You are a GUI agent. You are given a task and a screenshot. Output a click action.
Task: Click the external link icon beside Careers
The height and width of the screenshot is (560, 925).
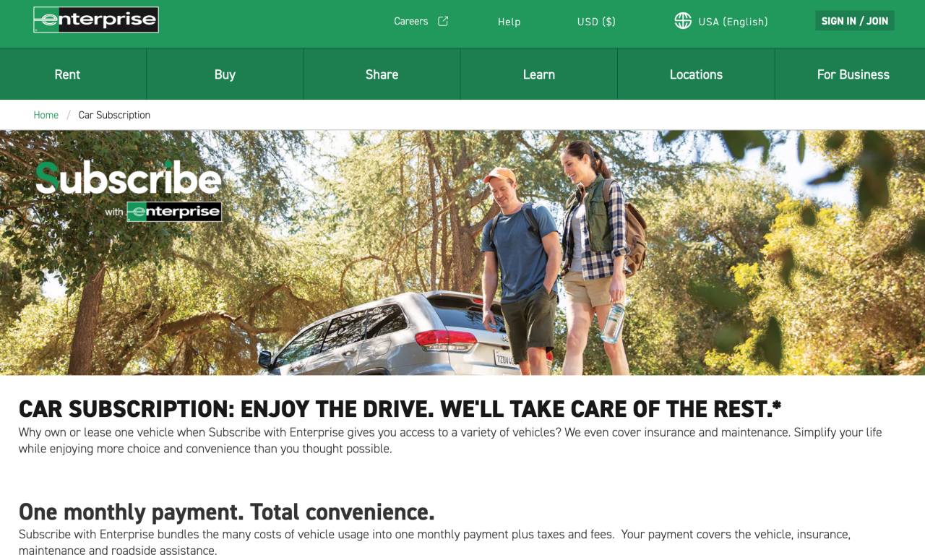pos(443,21)
